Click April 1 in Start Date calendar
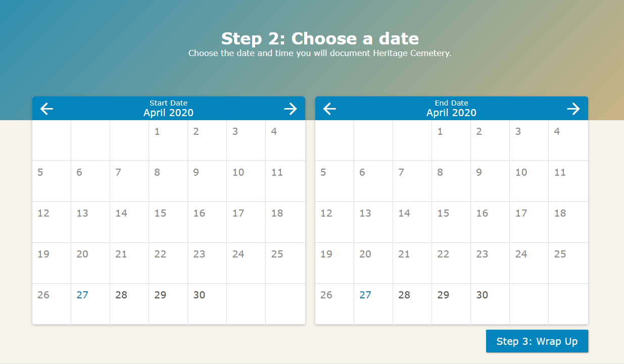 168,140
